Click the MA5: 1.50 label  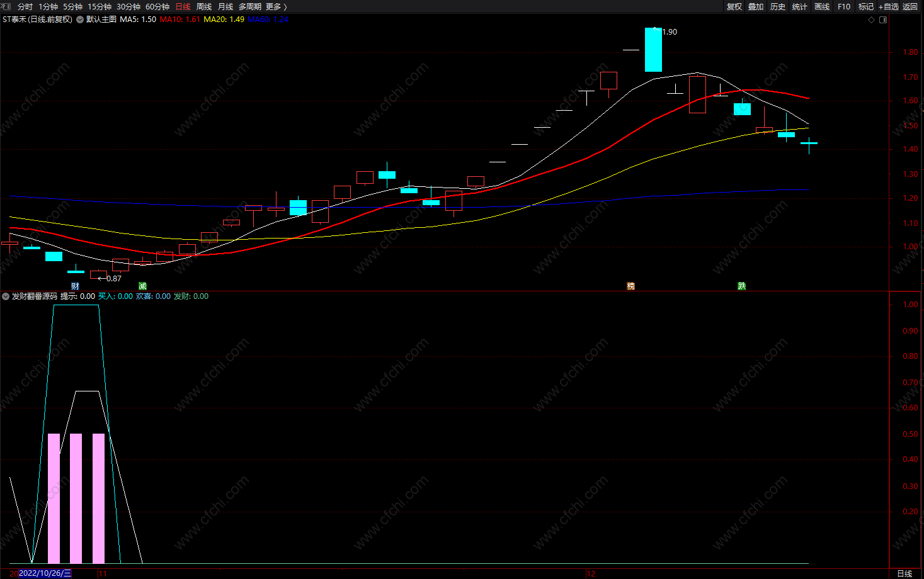tap(138, 20)
